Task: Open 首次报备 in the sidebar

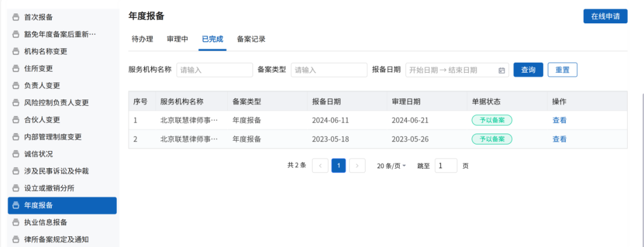Action: (x=62, y=17)
